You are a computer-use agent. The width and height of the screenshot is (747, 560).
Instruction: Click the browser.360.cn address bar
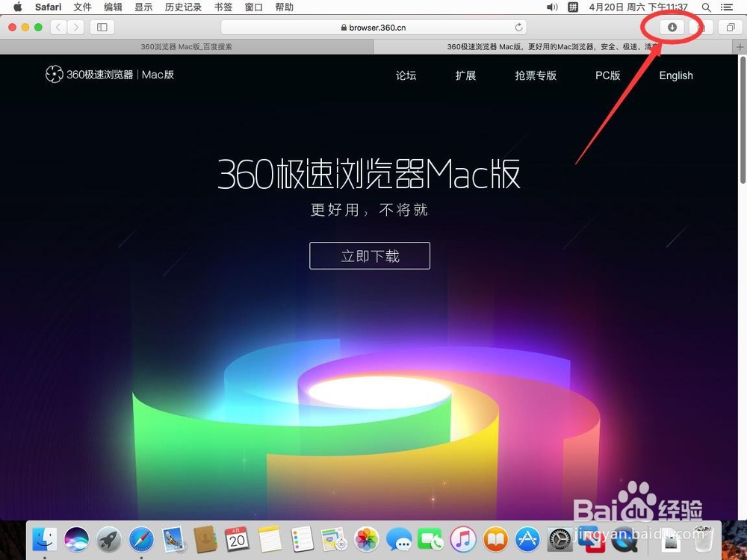tap(374, 27)
